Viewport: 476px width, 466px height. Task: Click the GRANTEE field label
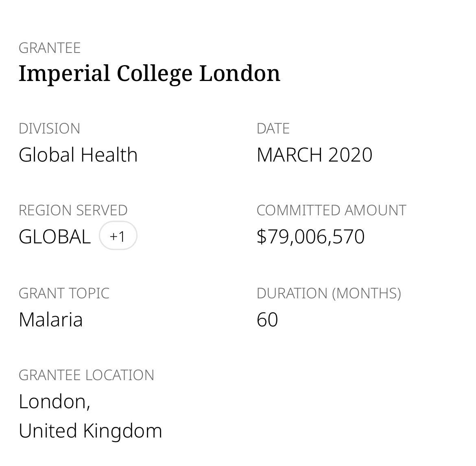(50, 48)
